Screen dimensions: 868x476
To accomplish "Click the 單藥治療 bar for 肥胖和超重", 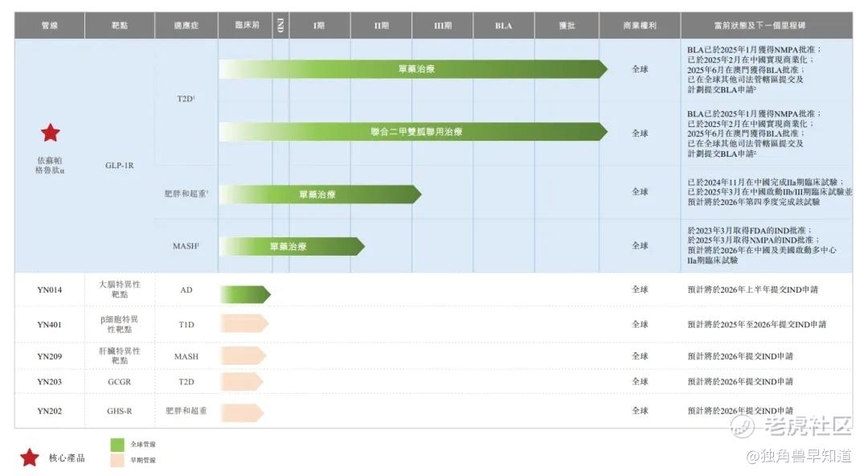I will click(x=320, y=195).
